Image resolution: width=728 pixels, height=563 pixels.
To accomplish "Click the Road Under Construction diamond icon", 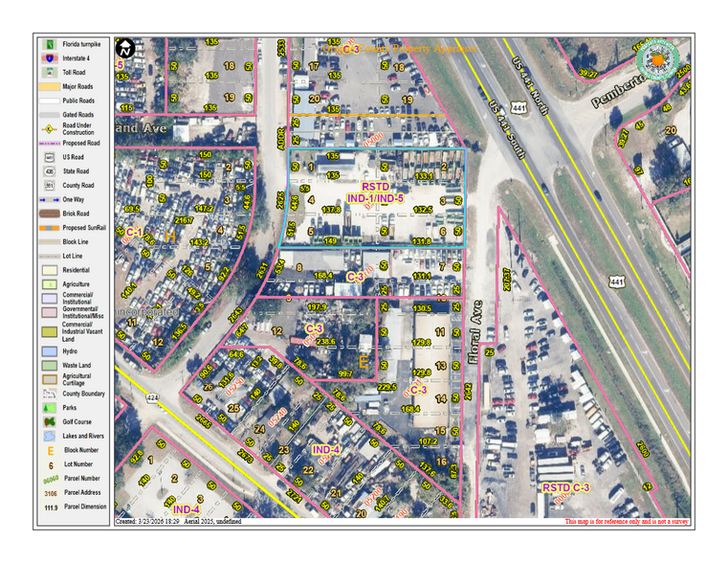I will (x=48, y=128).
